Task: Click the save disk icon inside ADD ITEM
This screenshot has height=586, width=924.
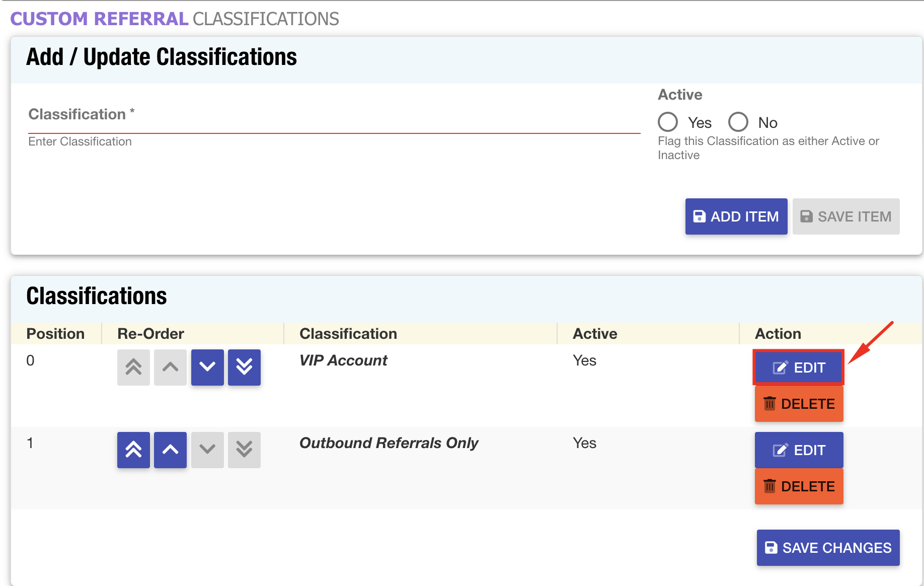Action: 700,216
